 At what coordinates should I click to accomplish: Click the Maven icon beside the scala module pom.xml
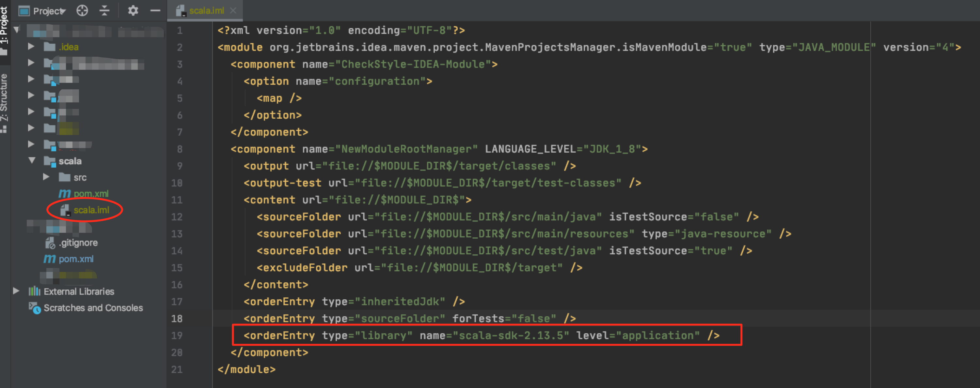pyautogui.click(x=64, y=194)
